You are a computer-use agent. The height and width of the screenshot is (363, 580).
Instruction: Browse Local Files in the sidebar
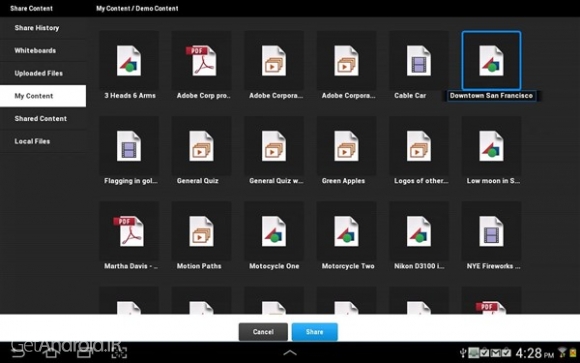[43, 141]
